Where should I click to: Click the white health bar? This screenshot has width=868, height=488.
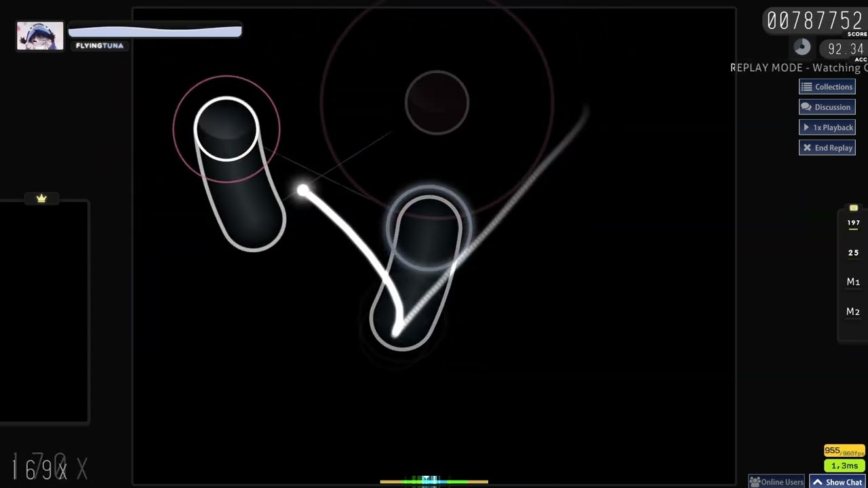155,30
